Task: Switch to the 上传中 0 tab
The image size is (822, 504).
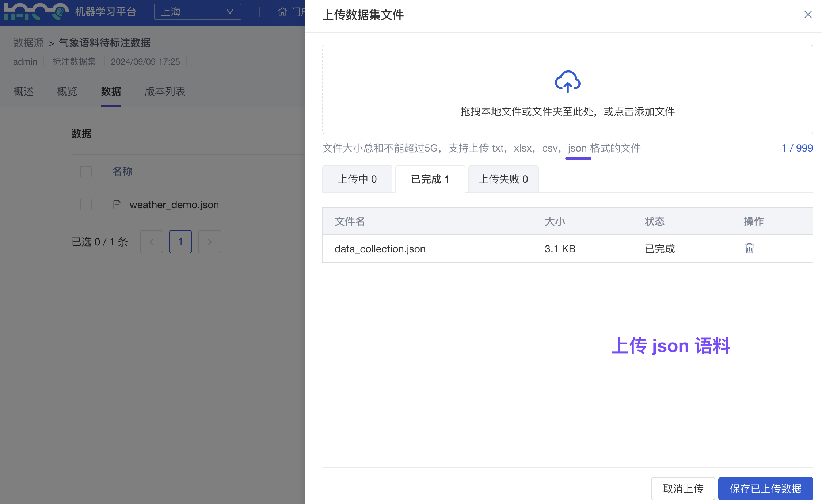Action: point(357,179)
